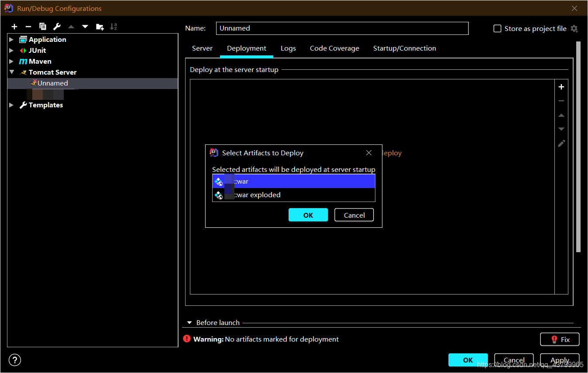Close the Select Artifacts to Deploy dialog
This screenshot has height=373, width=588.
pyautogui.click(x=369, y=153)
